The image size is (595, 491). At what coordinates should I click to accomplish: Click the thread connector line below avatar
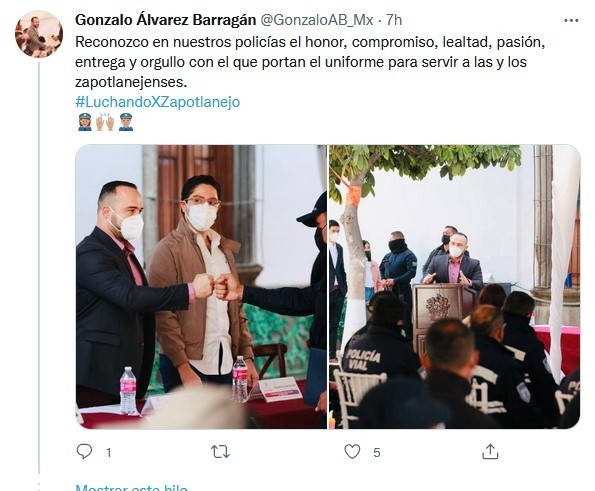[x=39, y=268]
